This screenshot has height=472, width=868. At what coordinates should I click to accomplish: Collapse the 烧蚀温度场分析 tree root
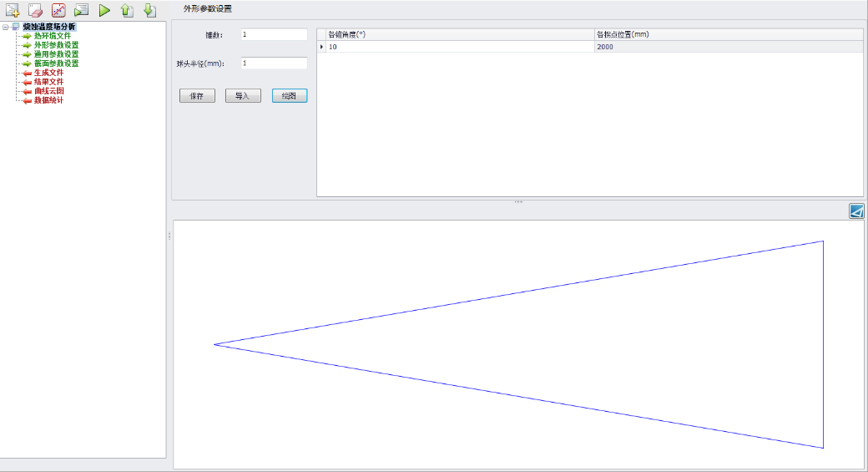click(x=6, y=27)
